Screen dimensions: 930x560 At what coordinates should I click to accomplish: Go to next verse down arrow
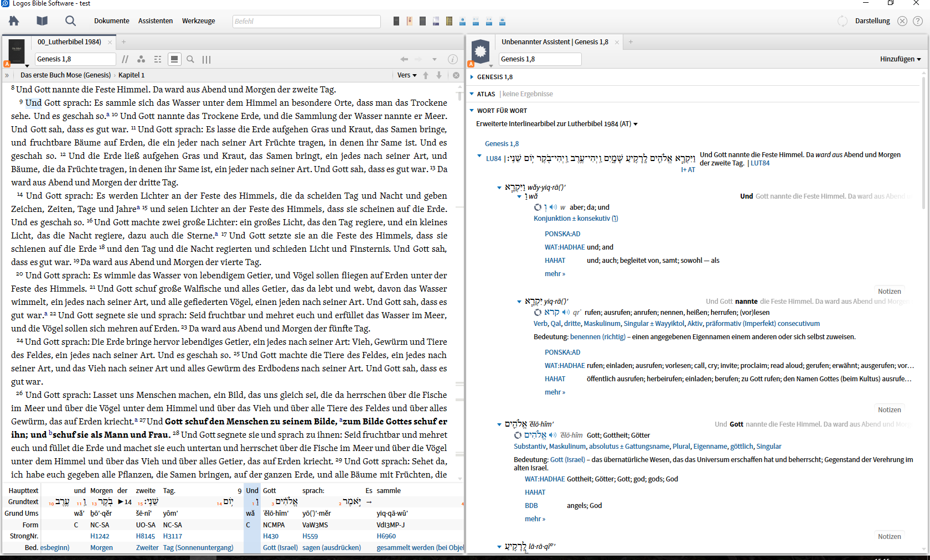click(x=439, y=75)
